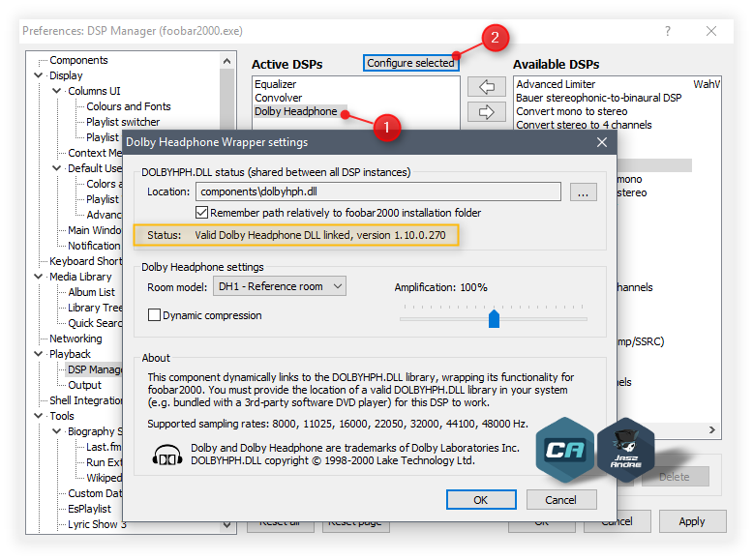Open Notification tree item

[94, 246]
